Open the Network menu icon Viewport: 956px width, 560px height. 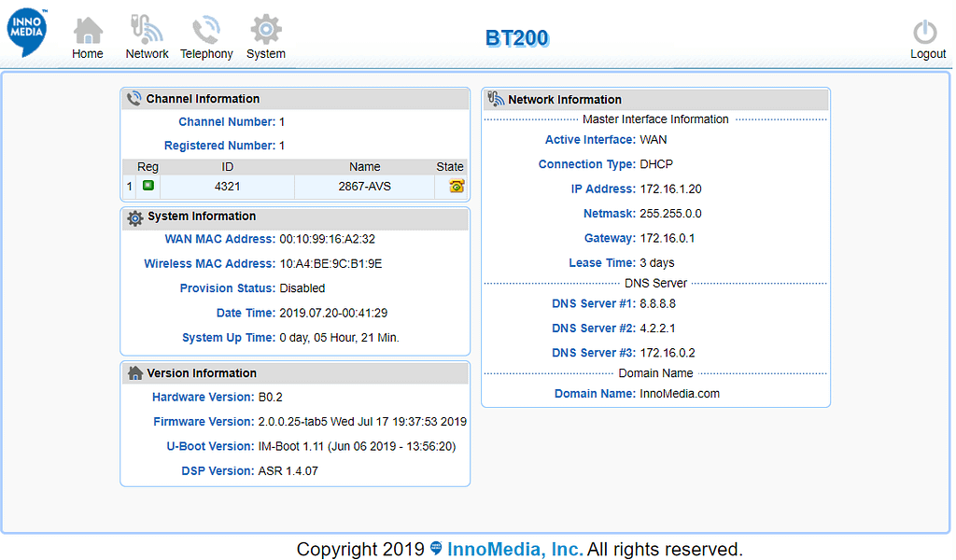[147, 30]
